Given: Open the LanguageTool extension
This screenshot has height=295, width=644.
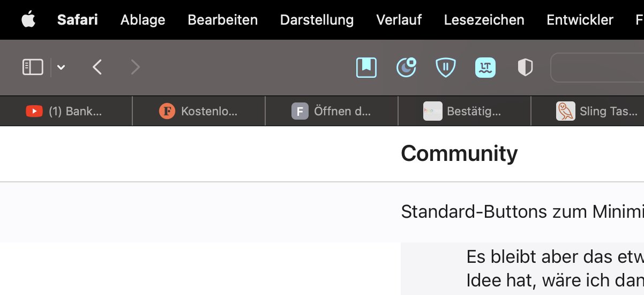Looking at the screenshot, I should tap(485, 67).
